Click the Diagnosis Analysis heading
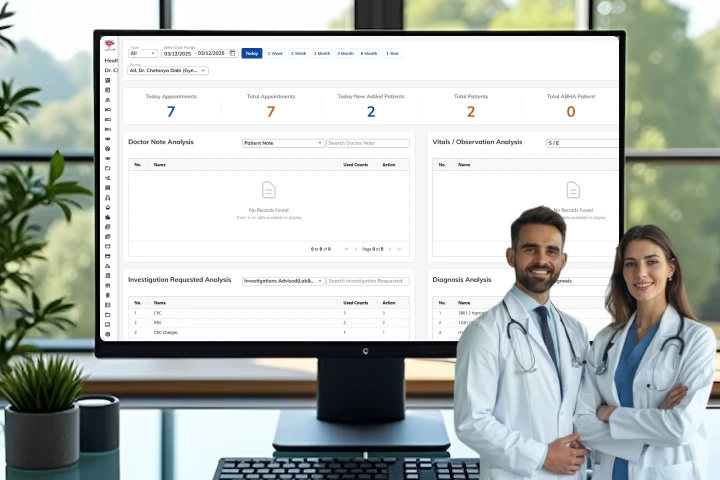 click(461, 280)
